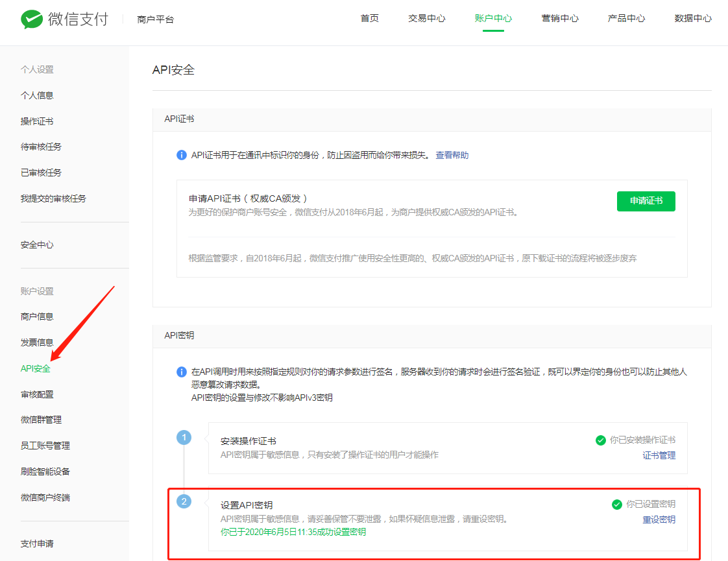This screenshot has height=561, width=728.
Task: Go to 员工账号管理 in the sidebar
Action: (45, 446)
